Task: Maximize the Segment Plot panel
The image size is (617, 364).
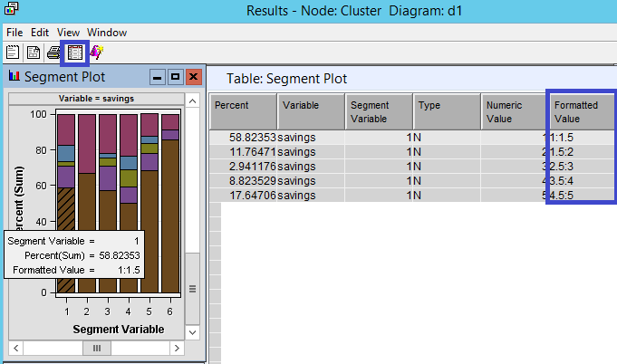Action: pyautogui.click(x=176, y=77)
